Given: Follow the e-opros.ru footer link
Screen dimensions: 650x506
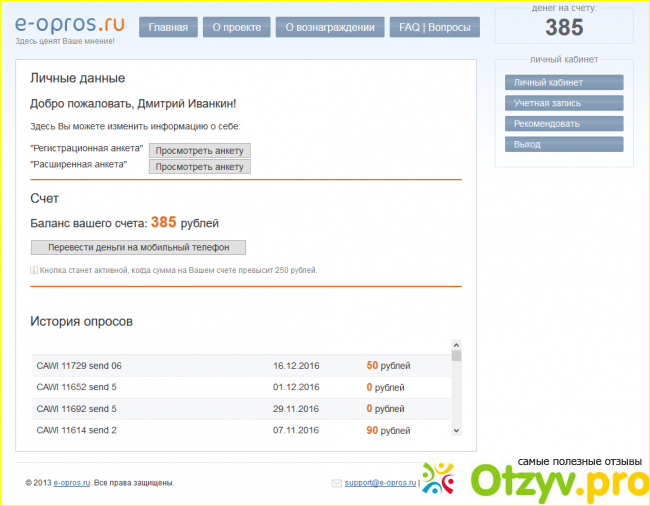Looking at the screenshot, I should pyautogui.click(x=71, y=483).
